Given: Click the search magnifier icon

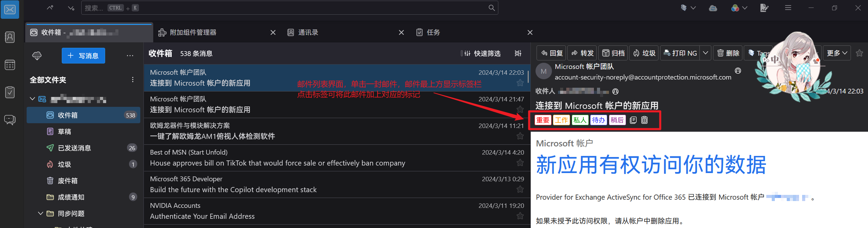Looking at the screenshot, I should click(x=492, y=8).
